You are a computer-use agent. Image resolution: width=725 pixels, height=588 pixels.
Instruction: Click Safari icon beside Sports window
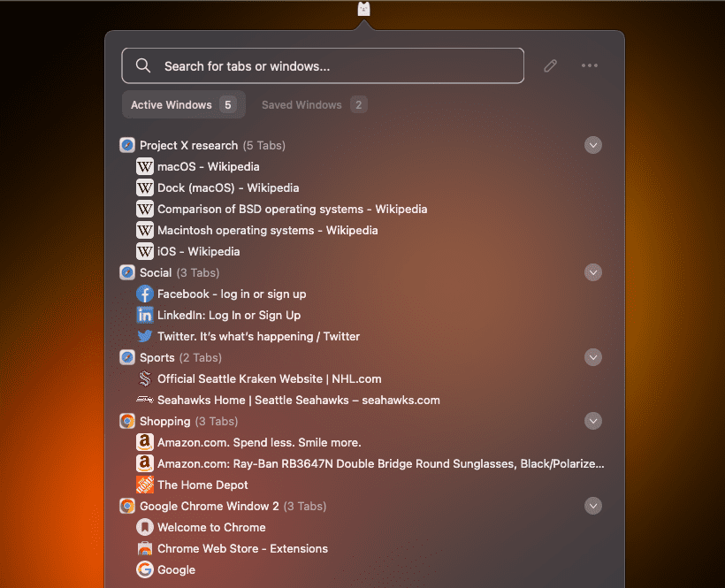click(127, 357)
